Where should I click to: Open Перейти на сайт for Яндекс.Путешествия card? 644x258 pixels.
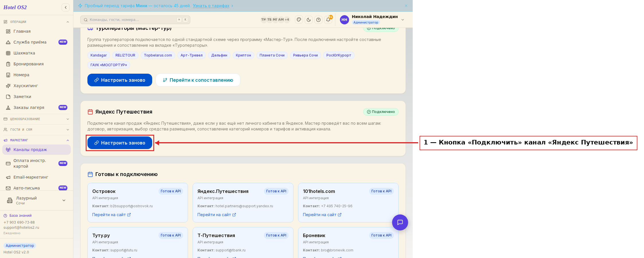click(217, 215)
